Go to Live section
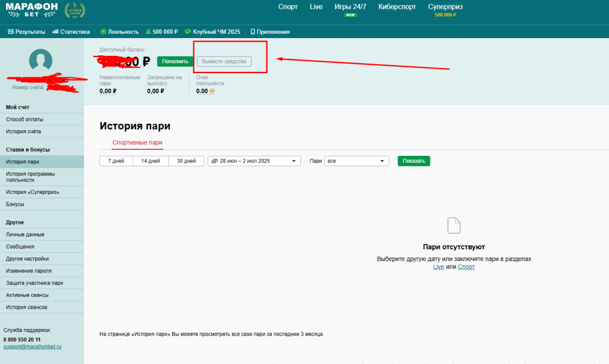609x364 pixels. 316,7
